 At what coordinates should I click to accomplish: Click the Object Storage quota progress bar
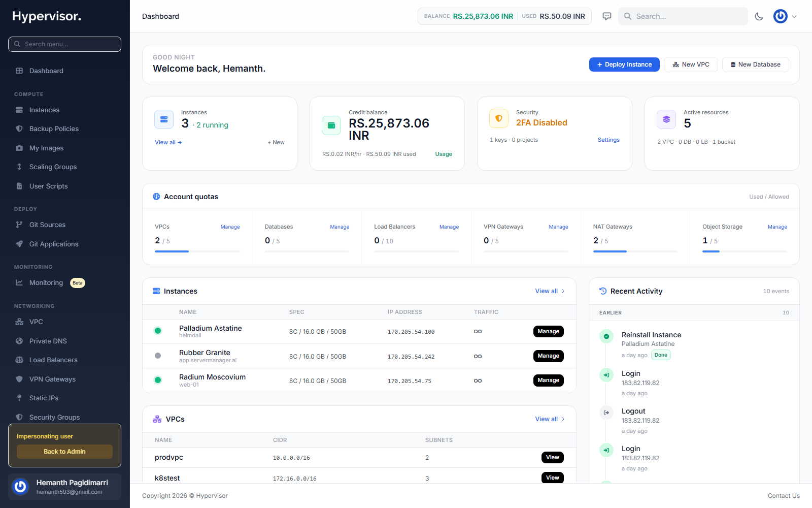click(x=745, y=251)
